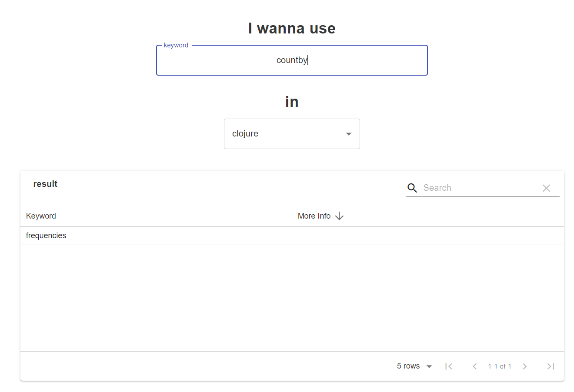Open the clojure language dropdown
The image size is (574, 392).
click(292, 133)
